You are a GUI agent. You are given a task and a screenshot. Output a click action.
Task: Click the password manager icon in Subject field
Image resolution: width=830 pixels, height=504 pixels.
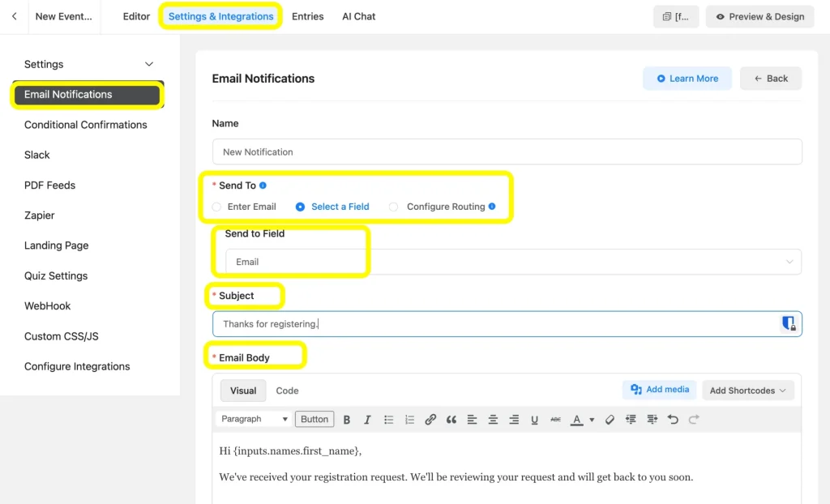789,323
